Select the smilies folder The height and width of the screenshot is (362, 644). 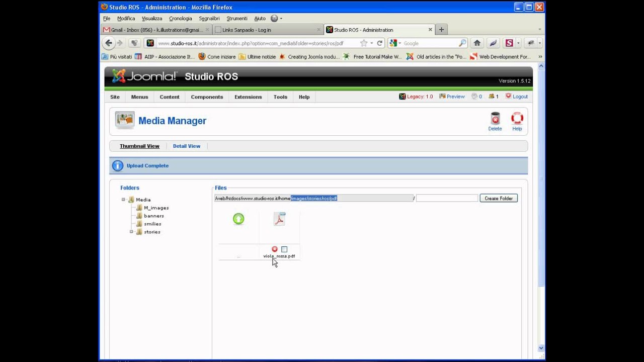click(152, 224)
